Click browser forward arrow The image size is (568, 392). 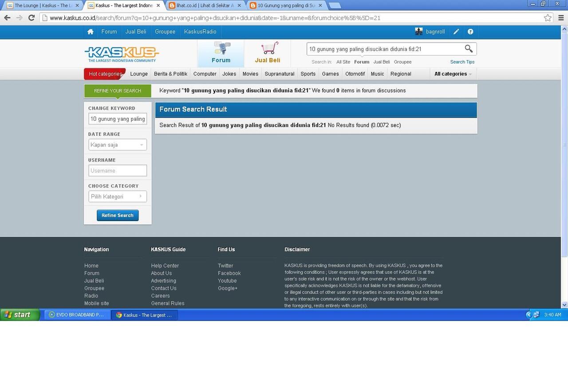(19, 18)
